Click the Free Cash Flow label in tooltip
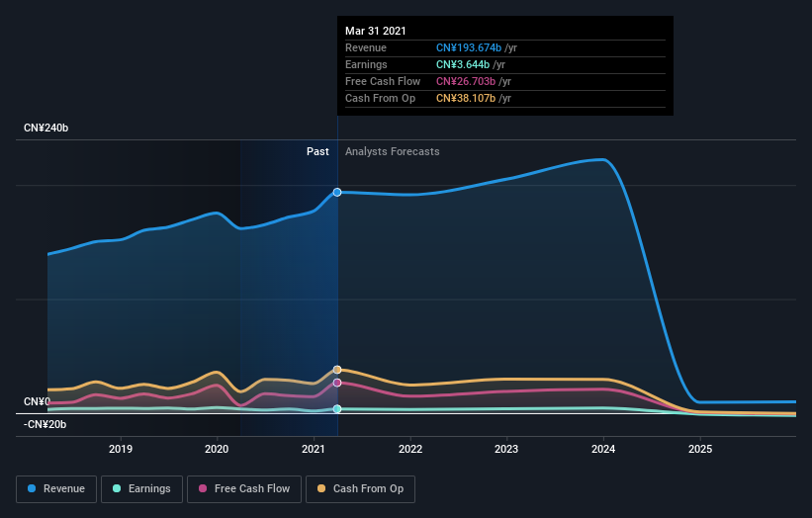This screenshot has height=518, width=812. click(x=383, y=81)
